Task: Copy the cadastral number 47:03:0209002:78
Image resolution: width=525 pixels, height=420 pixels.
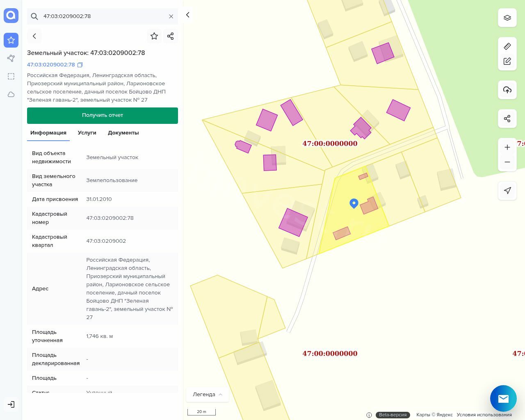Action: pyautogui.click(x=80, y=65)
